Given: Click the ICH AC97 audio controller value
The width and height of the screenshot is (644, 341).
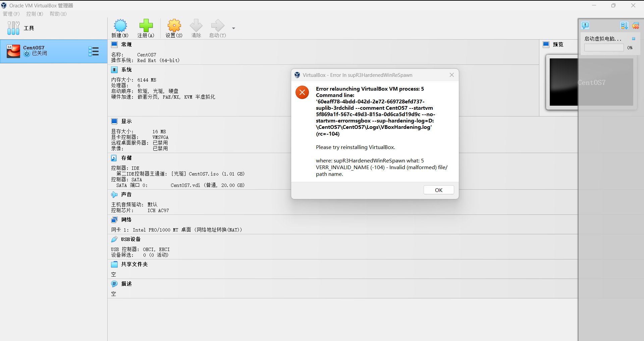Looking at the screenshot, I should pos(158,210).
